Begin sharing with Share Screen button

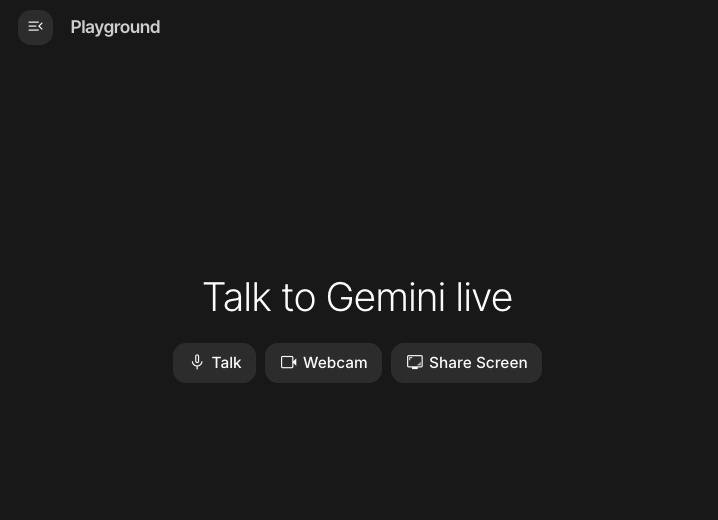(x=466, y=363)
